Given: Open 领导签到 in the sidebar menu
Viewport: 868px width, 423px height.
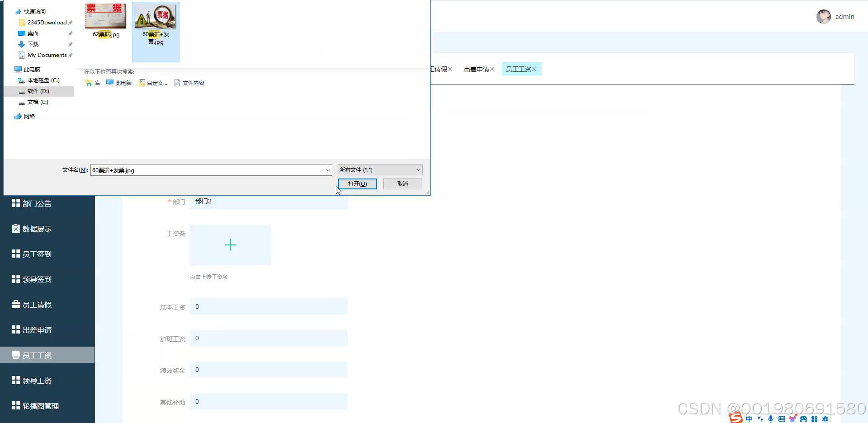Looking at the screenshot, I should [47, 279].
